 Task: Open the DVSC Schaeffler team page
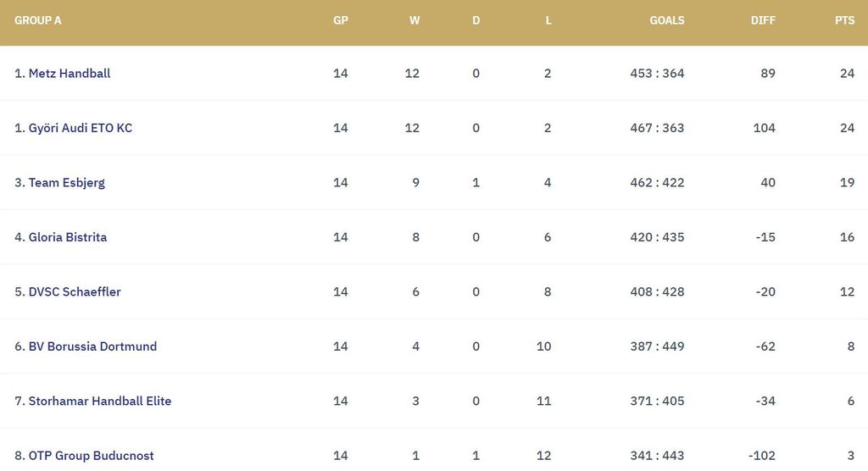click(75, 292)
